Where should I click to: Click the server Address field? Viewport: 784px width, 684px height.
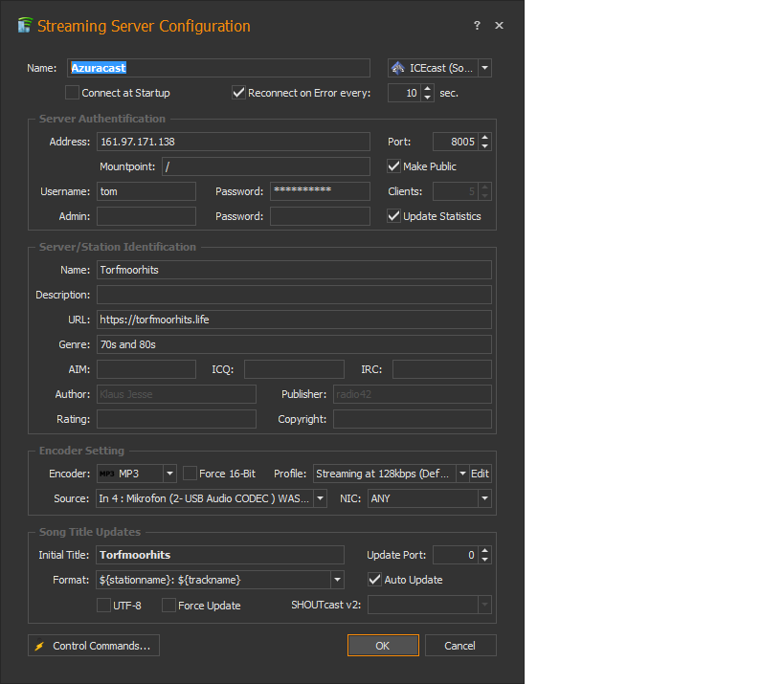click(x=234, y=142)
